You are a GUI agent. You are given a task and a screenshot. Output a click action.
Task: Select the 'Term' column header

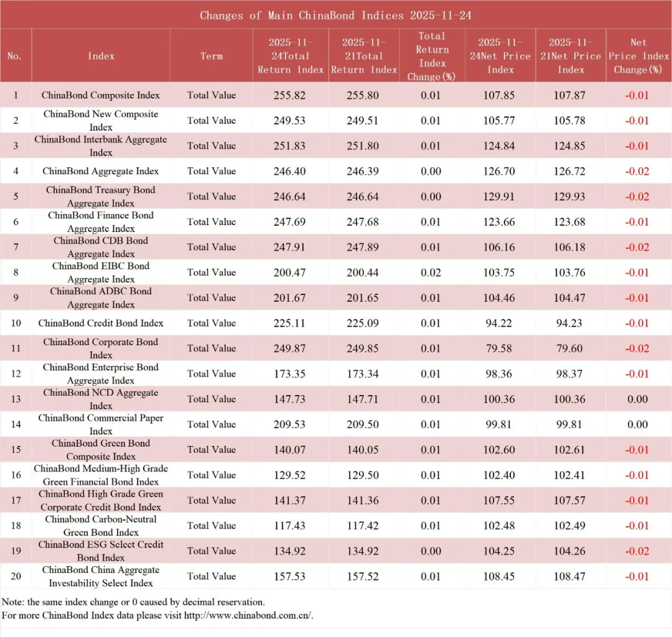pyautogui.click(x=211, y=56)
